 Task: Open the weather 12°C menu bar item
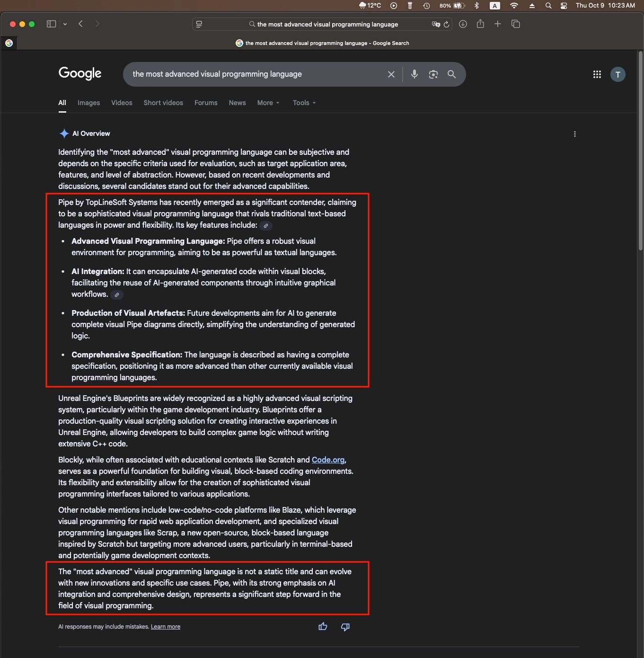370,6
